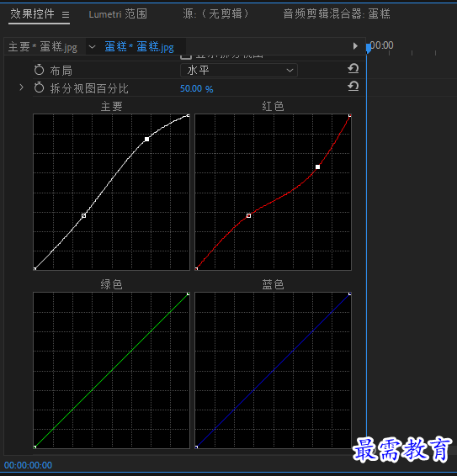457x476 pixels.
Task: Reset the 布局 parameter
Action: [x=353, y=69]
